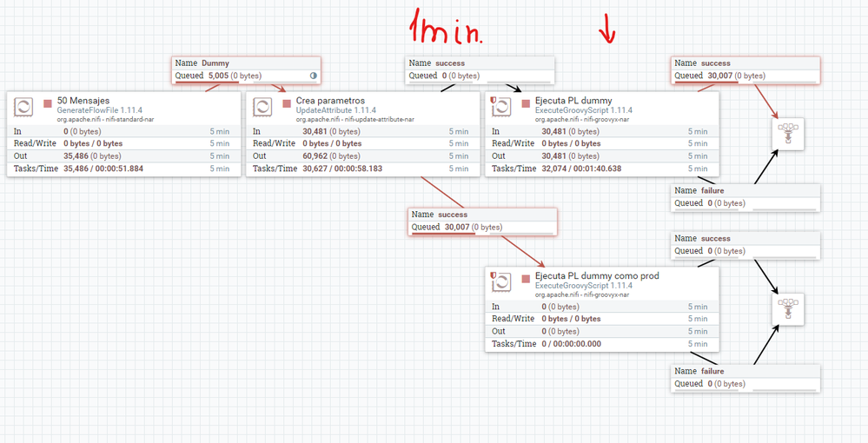Screen dimensions: 868x443
Task: Select the bottom failure connection label
Action: pos(745,378)
